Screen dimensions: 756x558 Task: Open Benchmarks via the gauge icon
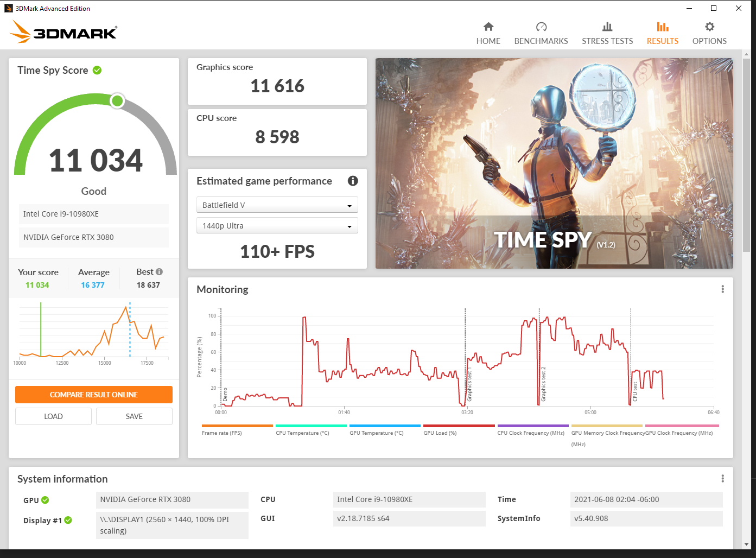pyautogui.click(x=541, y=27)
